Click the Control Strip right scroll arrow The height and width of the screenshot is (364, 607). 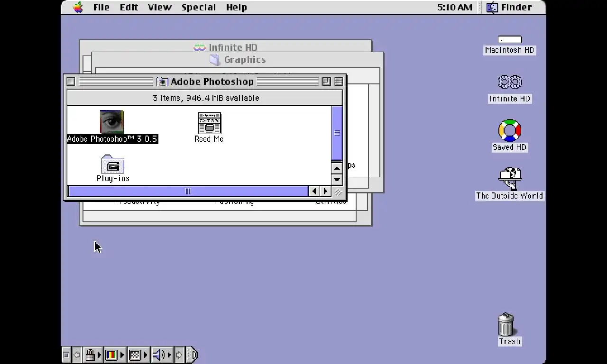179,355
